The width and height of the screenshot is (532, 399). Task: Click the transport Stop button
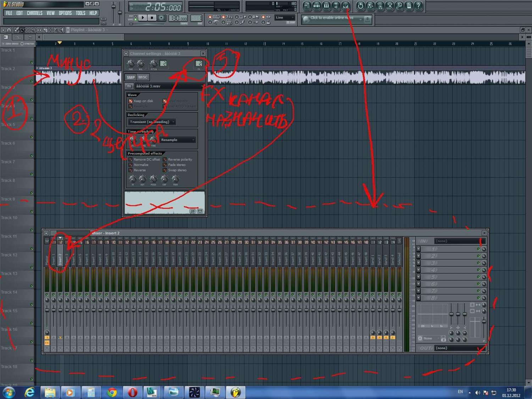click(152, 17)
